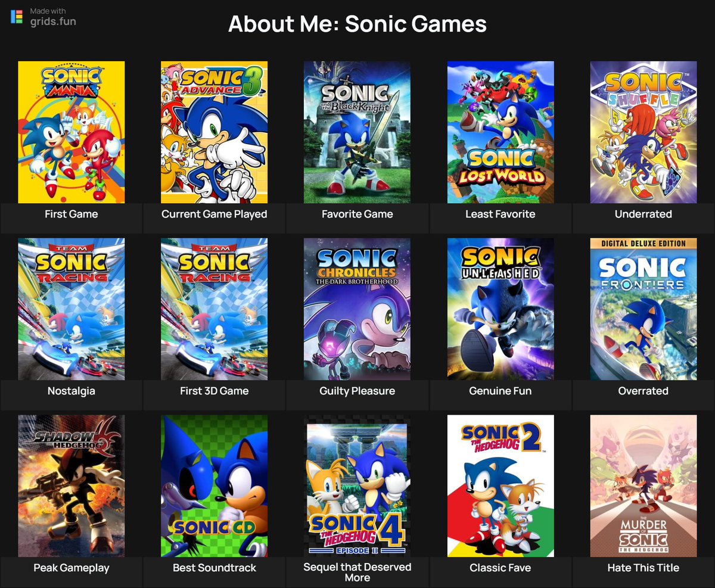This screenshot has height=588, width=715.
Task: Select the Sonic Shuffle cover
Action: (643, 132)
